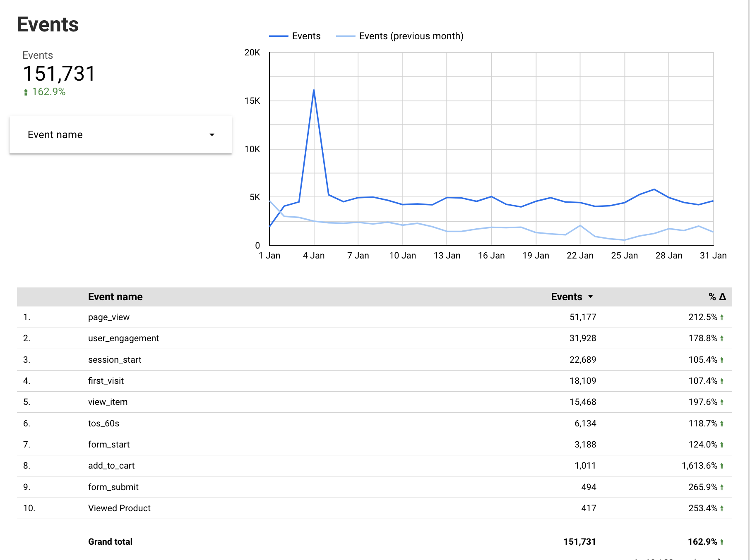Image resolution: width=750 pixels, height=560 pixels.
Task: Click green up arrow under the 151,731 scorecard
Action: (x=26, y=92)
